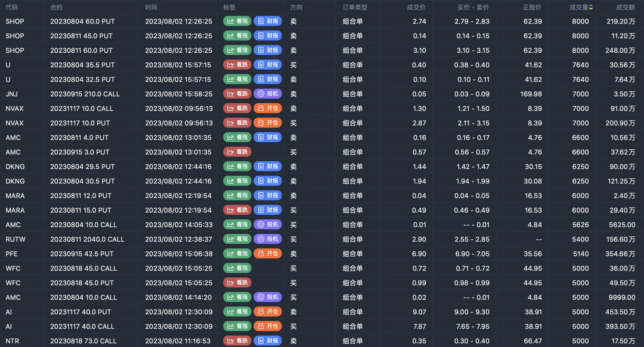644x347 pixels.
Task: Click 开仓 tag on NVAX 10.0 CALL row
Action: [268, 108]
